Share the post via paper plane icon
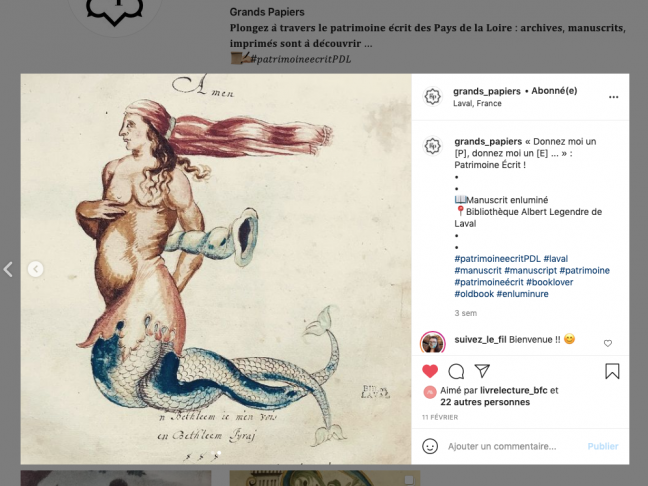Viewport: 648px width, 486px height. (482, 371)
